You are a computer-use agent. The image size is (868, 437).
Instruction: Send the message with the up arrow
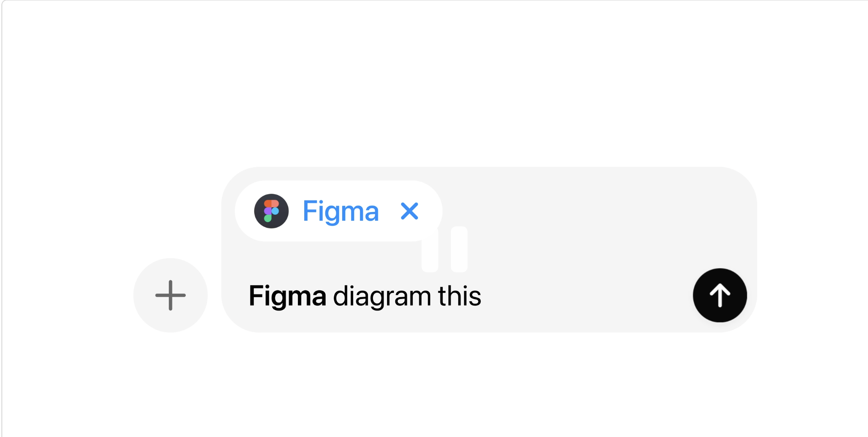click(x=720, y=295)
